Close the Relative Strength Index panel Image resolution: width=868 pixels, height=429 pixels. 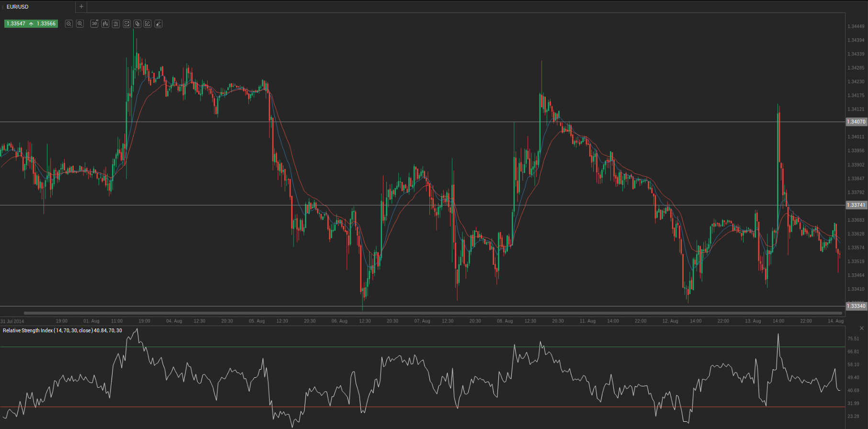(x=862, y=328)
